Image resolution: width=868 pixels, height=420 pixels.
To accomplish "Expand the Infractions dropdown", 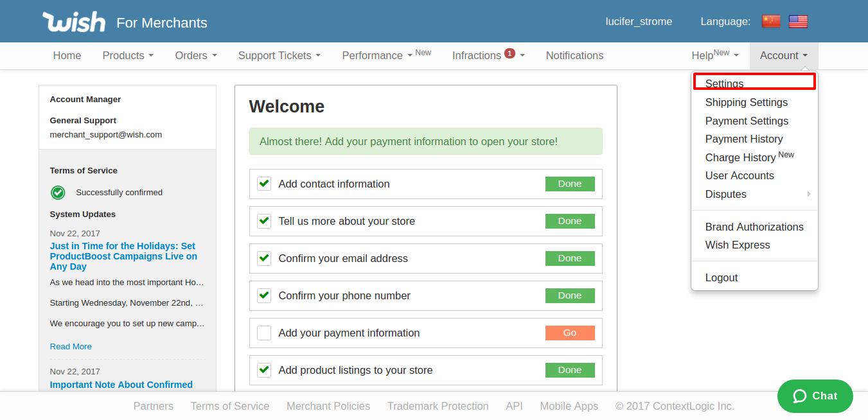I will tap(488, 56).
